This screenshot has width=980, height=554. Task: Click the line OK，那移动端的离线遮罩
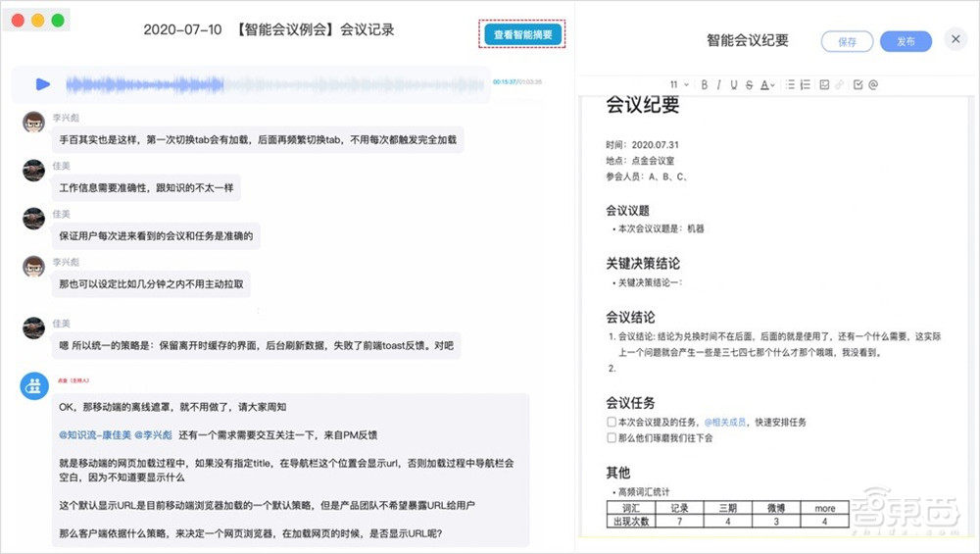(172, 407)
